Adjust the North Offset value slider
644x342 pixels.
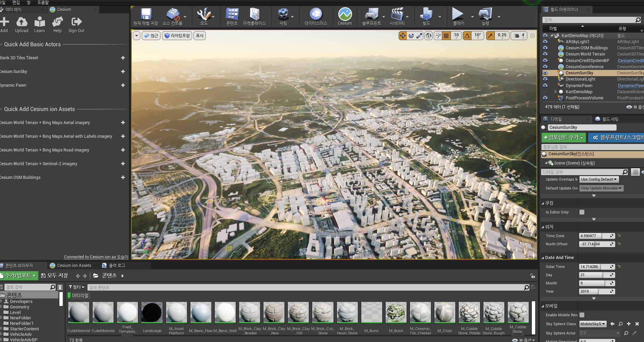[x=597, y=244]
